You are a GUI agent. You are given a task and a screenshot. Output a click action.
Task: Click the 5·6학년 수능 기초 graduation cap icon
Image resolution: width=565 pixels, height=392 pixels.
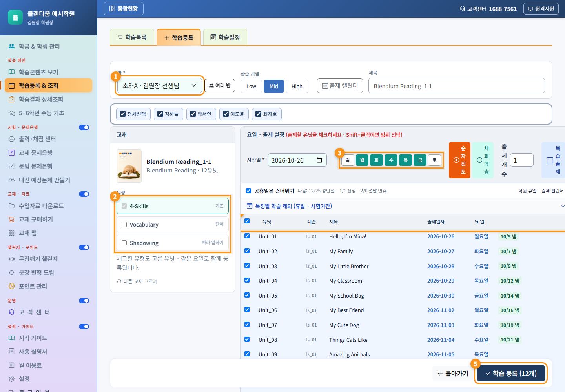tap(12, 113)
